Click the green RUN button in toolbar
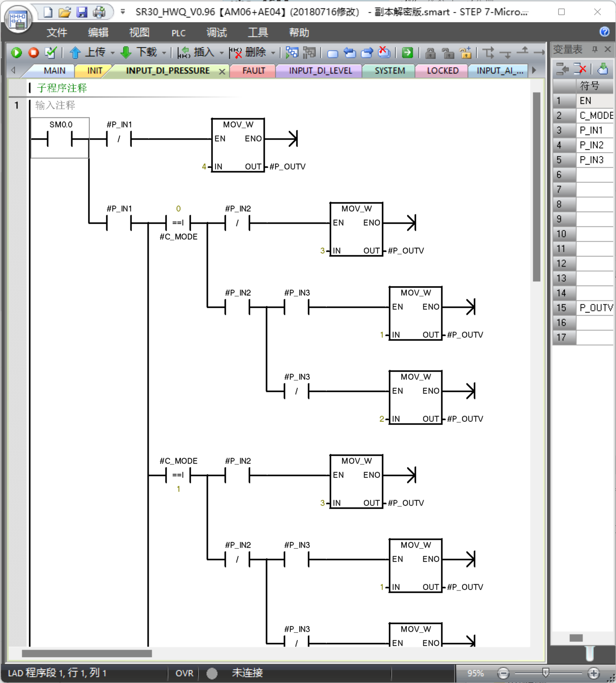Screen dimensions: 616x683 (x=16, y=53)
